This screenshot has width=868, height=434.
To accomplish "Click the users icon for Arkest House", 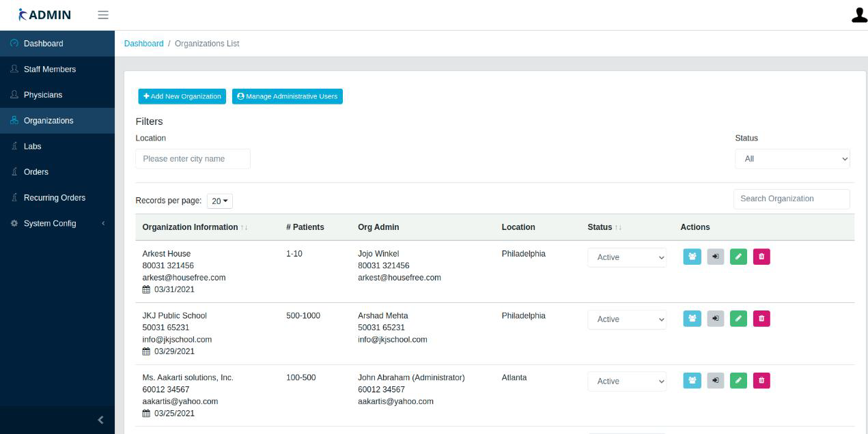I will coord(692,257).
